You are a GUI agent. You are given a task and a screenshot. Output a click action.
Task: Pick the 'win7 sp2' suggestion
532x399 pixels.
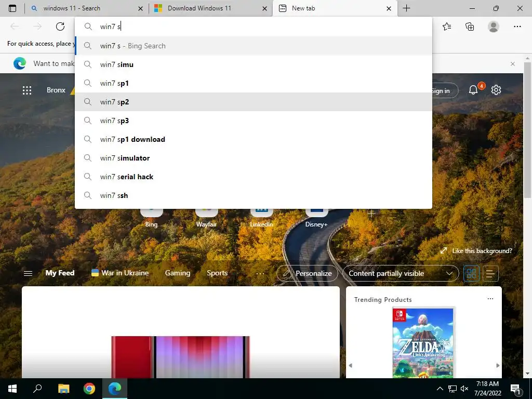coord(254,102)
